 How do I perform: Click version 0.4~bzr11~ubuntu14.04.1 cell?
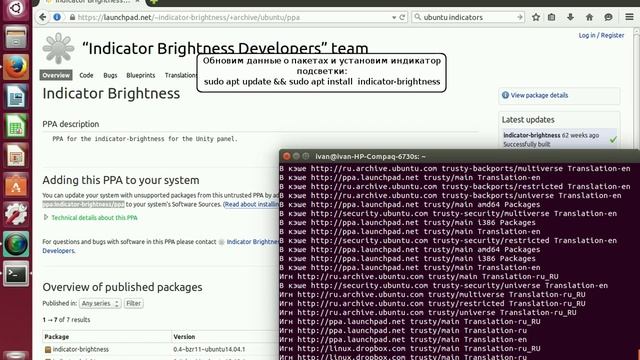coord(209,349)
